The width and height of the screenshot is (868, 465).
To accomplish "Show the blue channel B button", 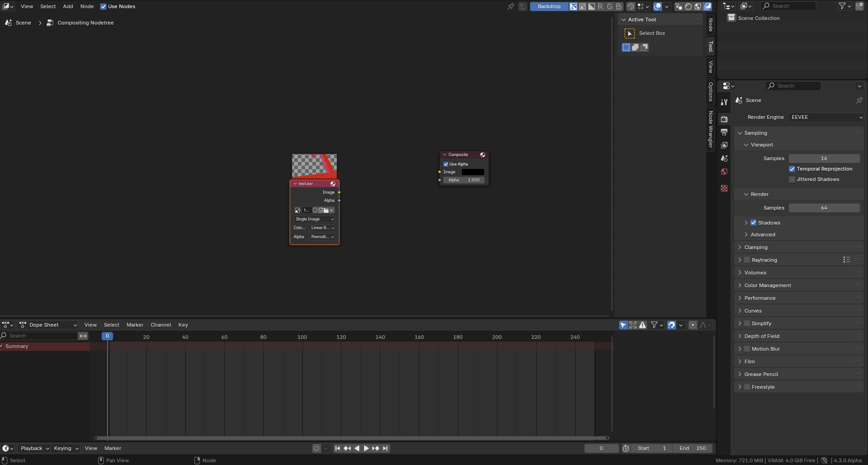I will 618,6.
